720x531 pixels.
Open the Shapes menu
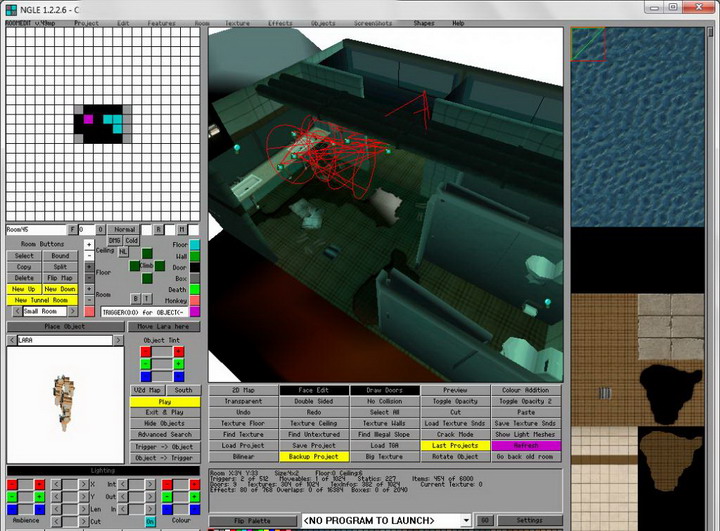[424, 23]
